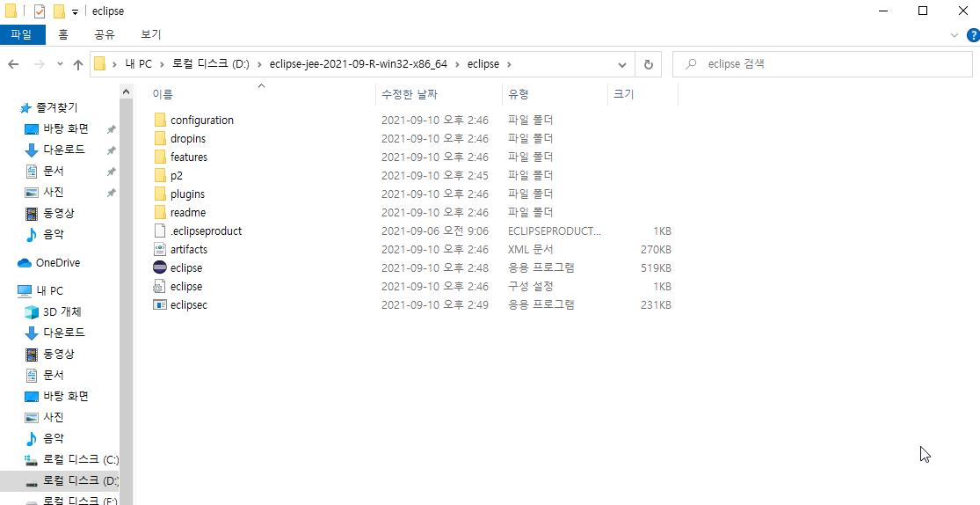Open the address bar history dropdown
980x505 pixels.
pos(622,64)
